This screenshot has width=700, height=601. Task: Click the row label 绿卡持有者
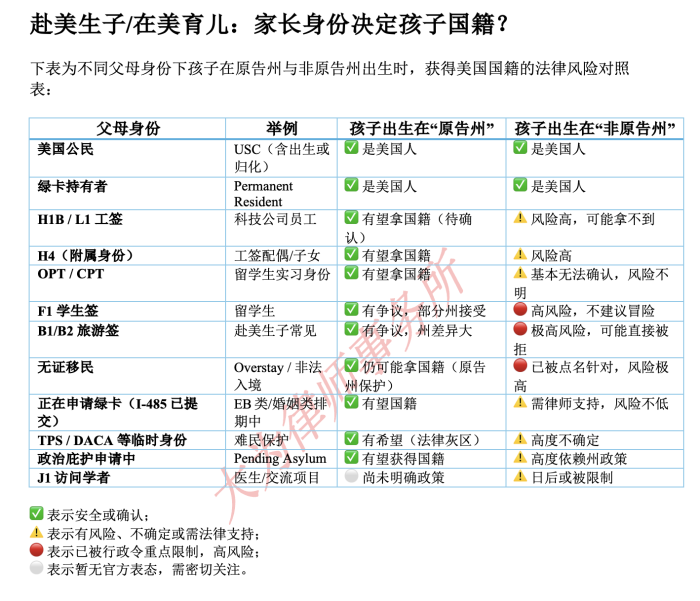point(72,186)
